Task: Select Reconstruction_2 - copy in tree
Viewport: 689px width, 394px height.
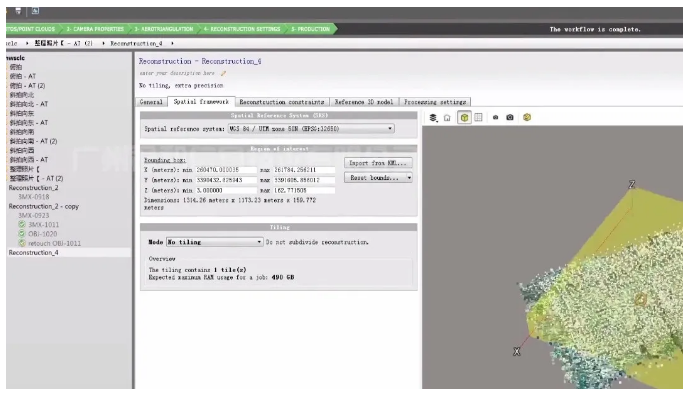Action: click(x=44, y=206)
